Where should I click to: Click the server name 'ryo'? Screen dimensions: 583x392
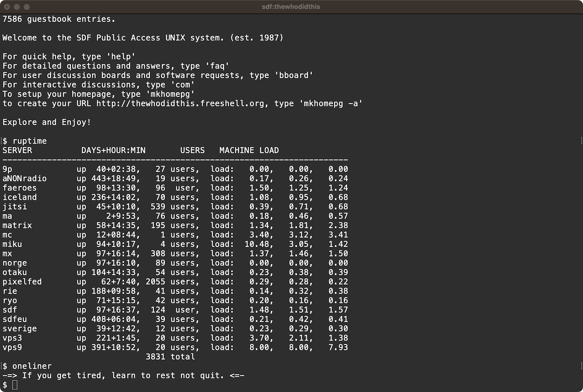tap(10, 300)
